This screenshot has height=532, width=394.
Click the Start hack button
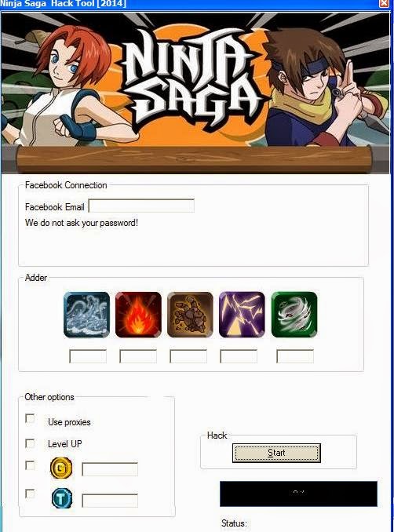tap(276, 453)
